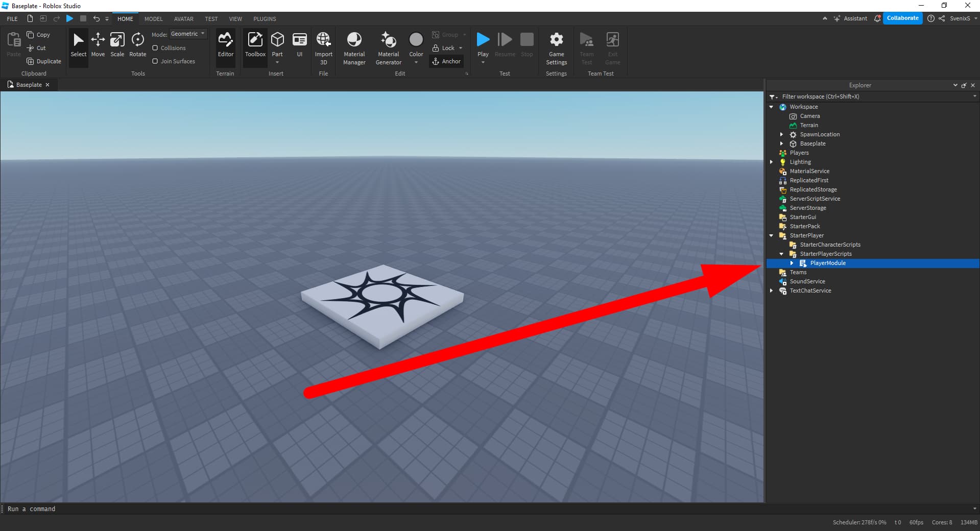980x531 pixels.
Task: Select the Move tool
Action: [x=98, y=46]
